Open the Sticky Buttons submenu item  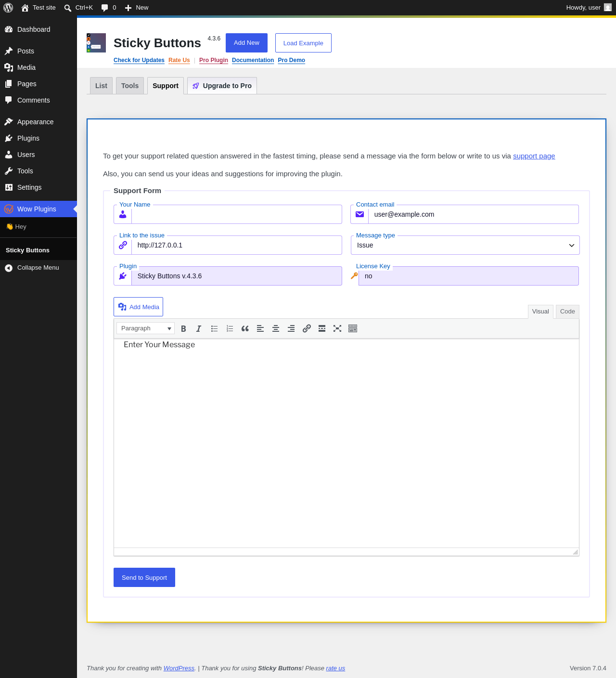pyautogui.click(x=38, y=250)
